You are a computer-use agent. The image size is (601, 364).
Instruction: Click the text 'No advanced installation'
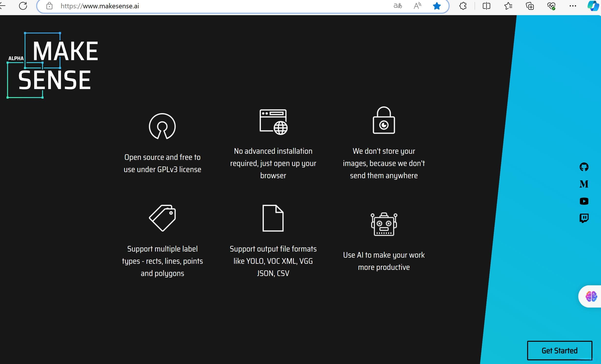pos(273,151)
